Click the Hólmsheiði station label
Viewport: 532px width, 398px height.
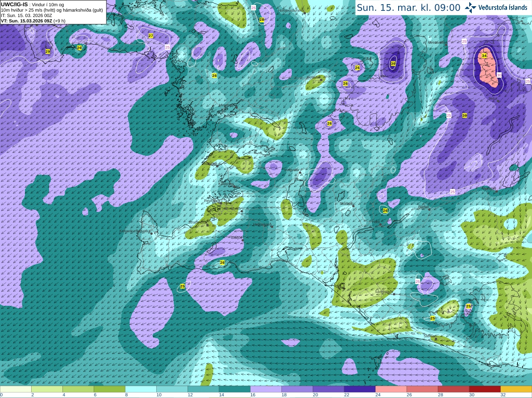coord(231,209)
